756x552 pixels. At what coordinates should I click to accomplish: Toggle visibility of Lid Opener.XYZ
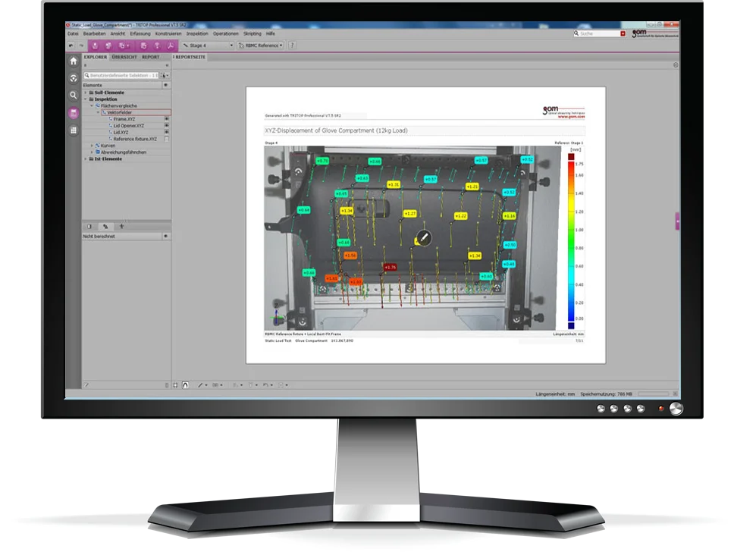click(x=166, y=126)
